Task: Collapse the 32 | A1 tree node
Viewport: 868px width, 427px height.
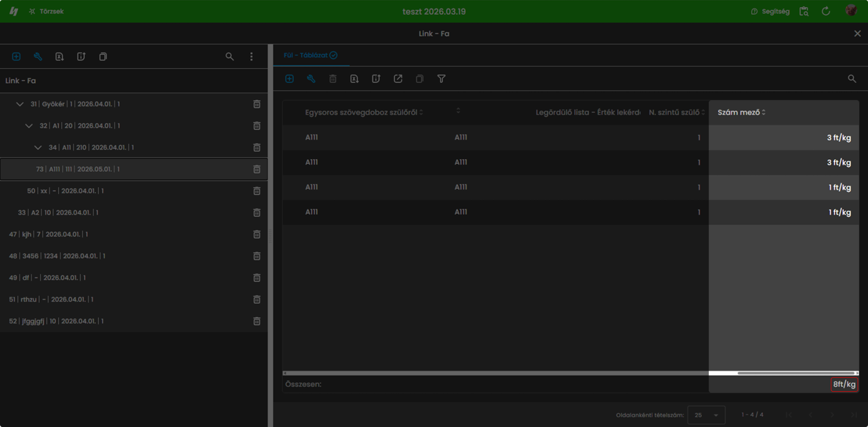Action: pyautogui.click(x=29, y=126)
